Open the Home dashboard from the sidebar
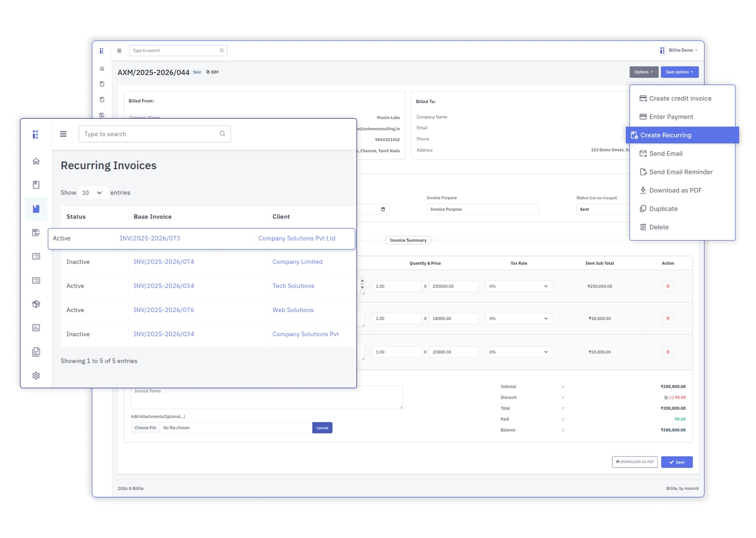The image size is (756, 538). 36,161
